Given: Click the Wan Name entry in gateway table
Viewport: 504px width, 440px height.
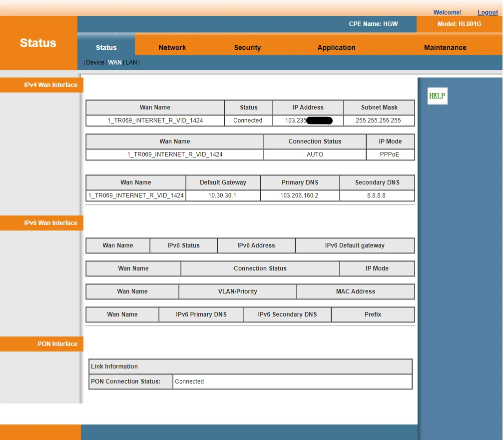Looking at the screenshot, I should pyautogui.click(x=136, y=195).
